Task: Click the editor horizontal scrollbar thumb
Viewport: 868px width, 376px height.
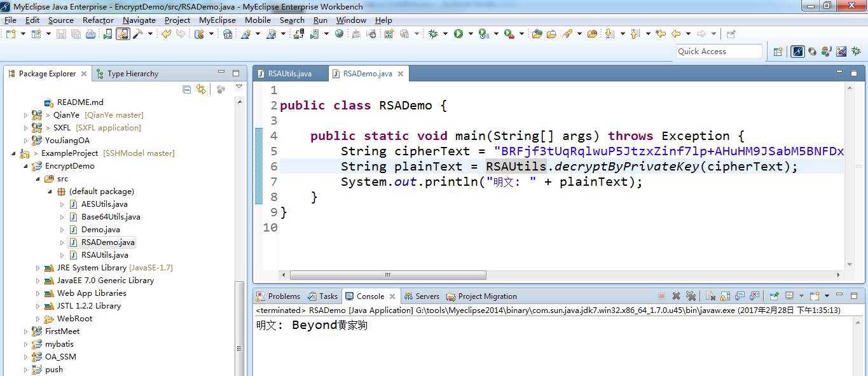Action: tap(388, 275)
